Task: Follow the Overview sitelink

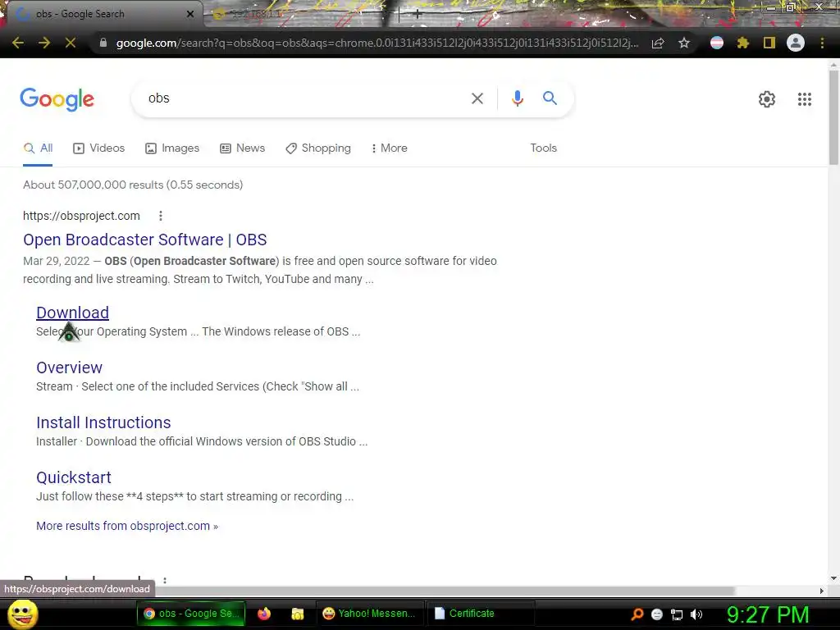Action: (x=69, y=367)
